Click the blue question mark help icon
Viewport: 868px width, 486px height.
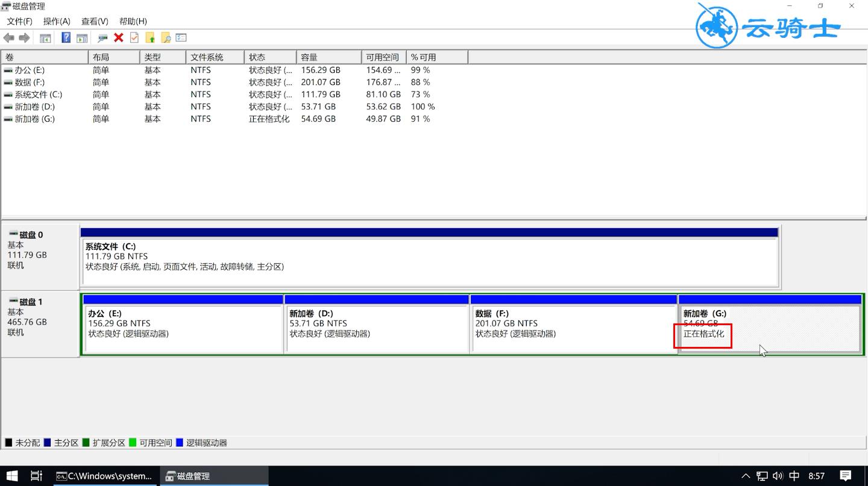pyautogui.click(x=66, y=38)
